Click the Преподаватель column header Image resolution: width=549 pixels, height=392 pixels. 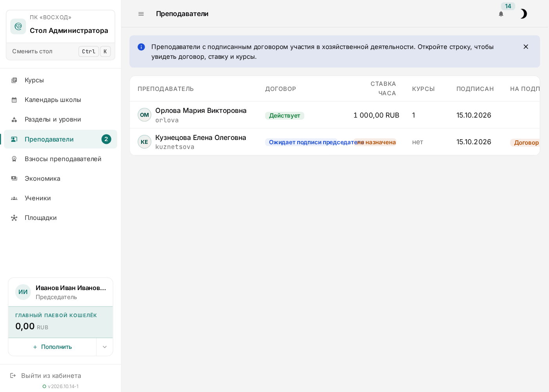click(165, 89)
